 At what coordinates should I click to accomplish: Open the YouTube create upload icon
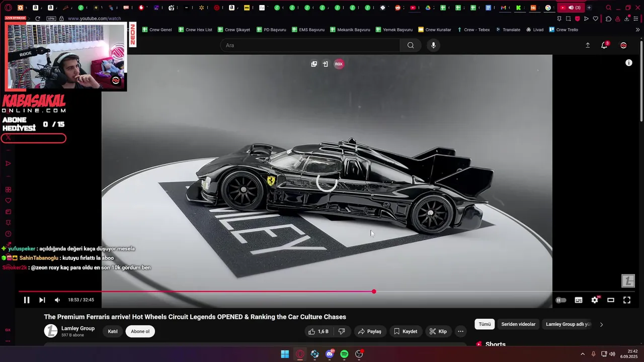(x=588, y=45)
